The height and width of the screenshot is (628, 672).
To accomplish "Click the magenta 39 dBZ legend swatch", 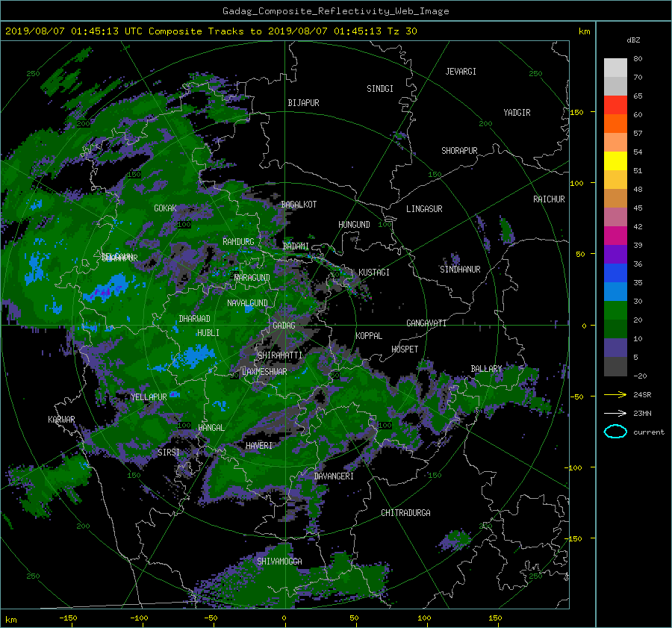I will [615, 236].
